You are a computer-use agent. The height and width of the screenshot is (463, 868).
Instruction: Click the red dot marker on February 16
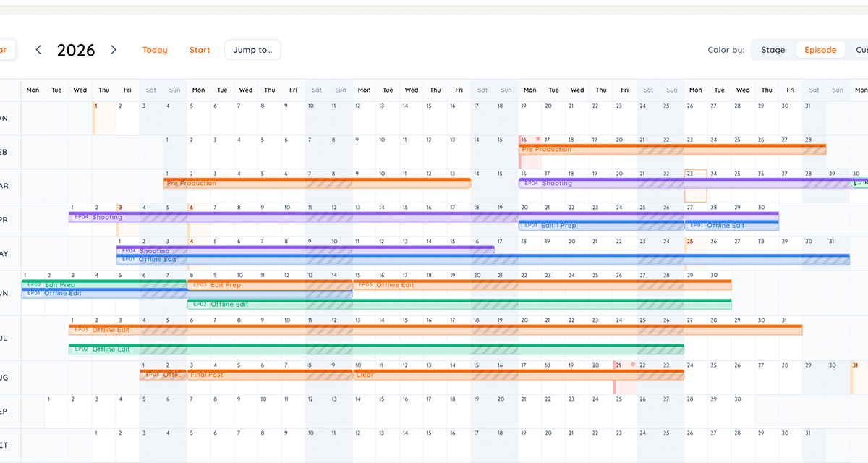pos(538,139)
